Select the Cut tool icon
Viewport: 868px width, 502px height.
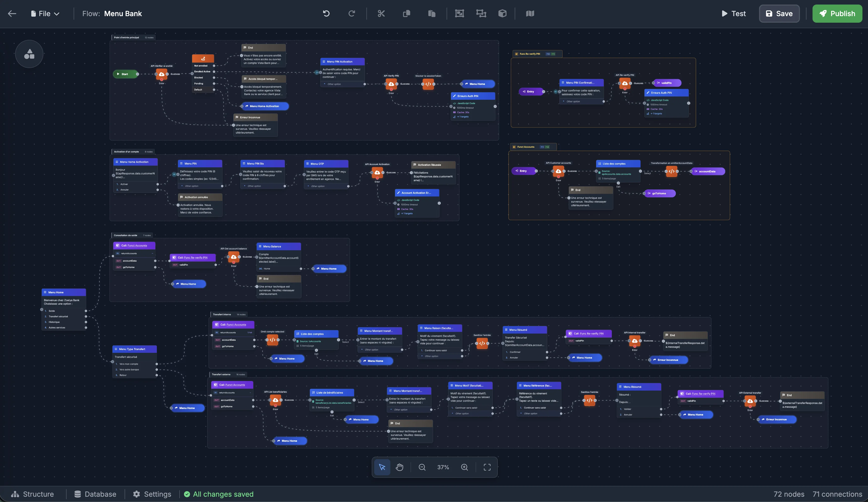pos(381,13)
